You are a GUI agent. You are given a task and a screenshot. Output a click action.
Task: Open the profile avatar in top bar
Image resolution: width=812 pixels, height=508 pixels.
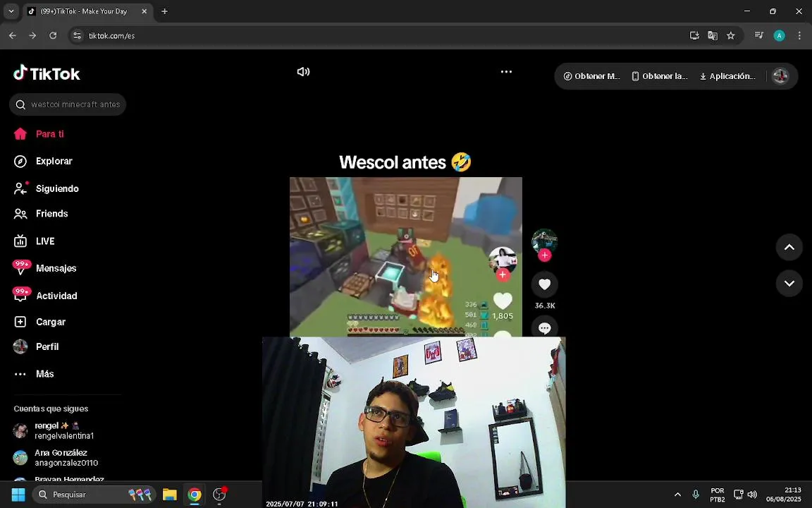[x=780, y=76]
